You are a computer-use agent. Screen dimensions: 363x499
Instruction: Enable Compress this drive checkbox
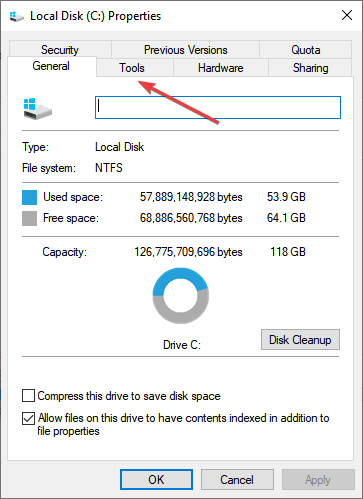click(x=28, y=396)
